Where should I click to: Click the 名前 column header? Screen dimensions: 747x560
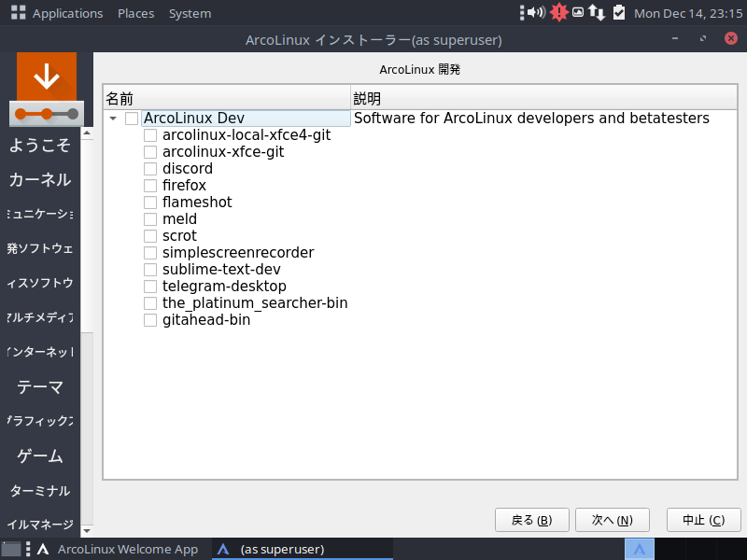[x=227, y=98]
